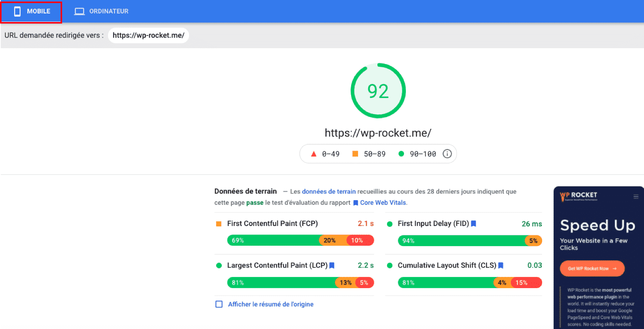The width and height of the screenshot is (644, 329).
Task: Click the Get WP Rocket Now button
Action: pyautogui.click(x=592, y=268)
